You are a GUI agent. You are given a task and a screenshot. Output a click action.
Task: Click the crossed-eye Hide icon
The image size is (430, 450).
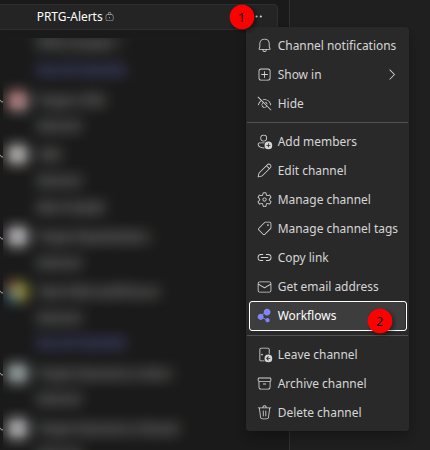coord(264,104)
